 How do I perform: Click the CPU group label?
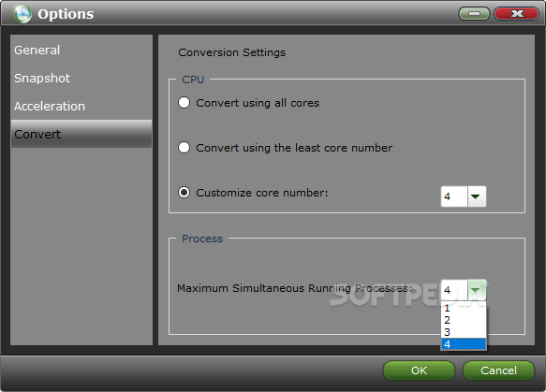(x=193, y=80)
